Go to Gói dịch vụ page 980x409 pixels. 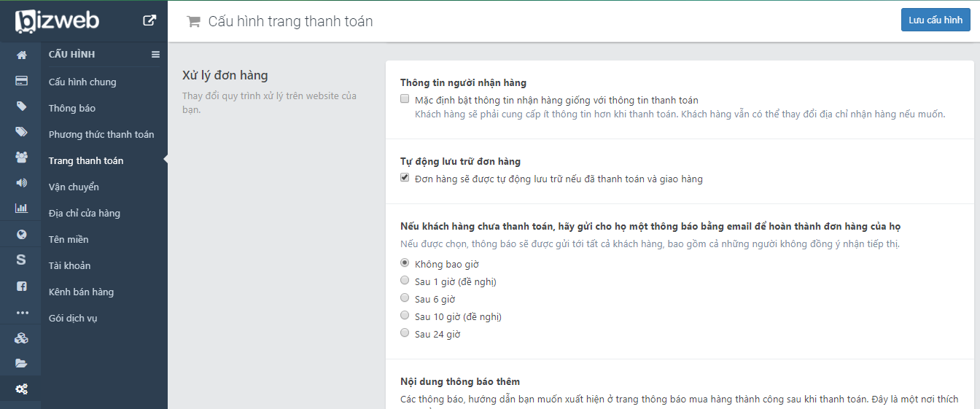(x=73, y=318)
